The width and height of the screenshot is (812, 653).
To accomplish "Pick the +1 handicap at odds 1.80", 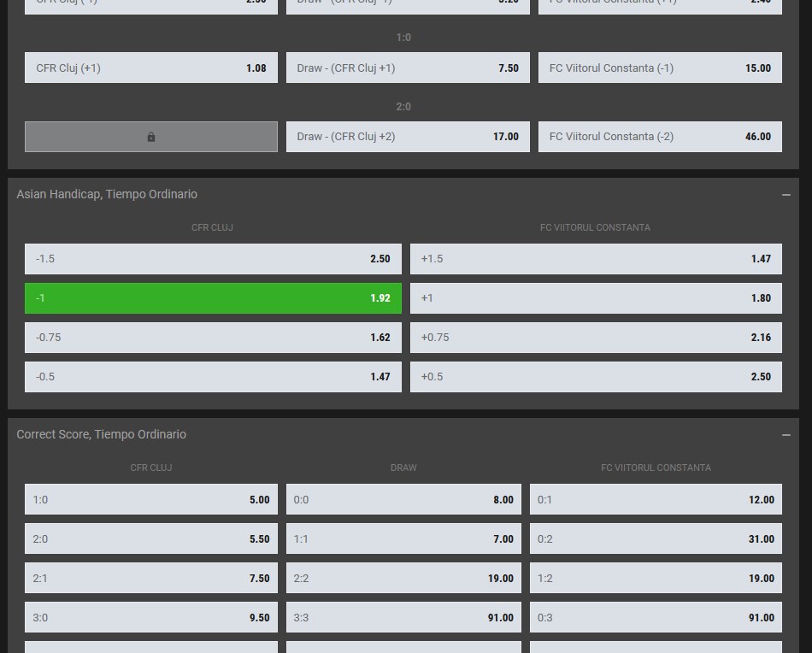I will pyautogui.click(x=596, y=297).
